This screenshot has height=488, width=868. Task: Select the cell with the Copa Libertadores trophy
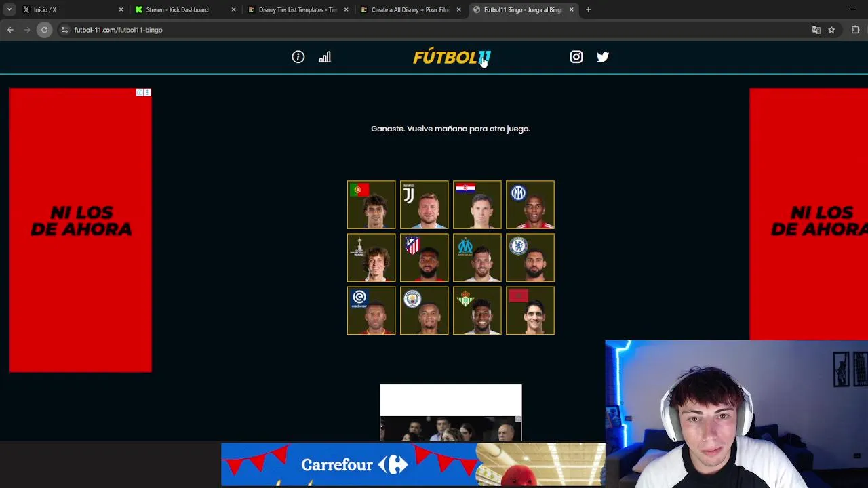(x=371, y=258)
